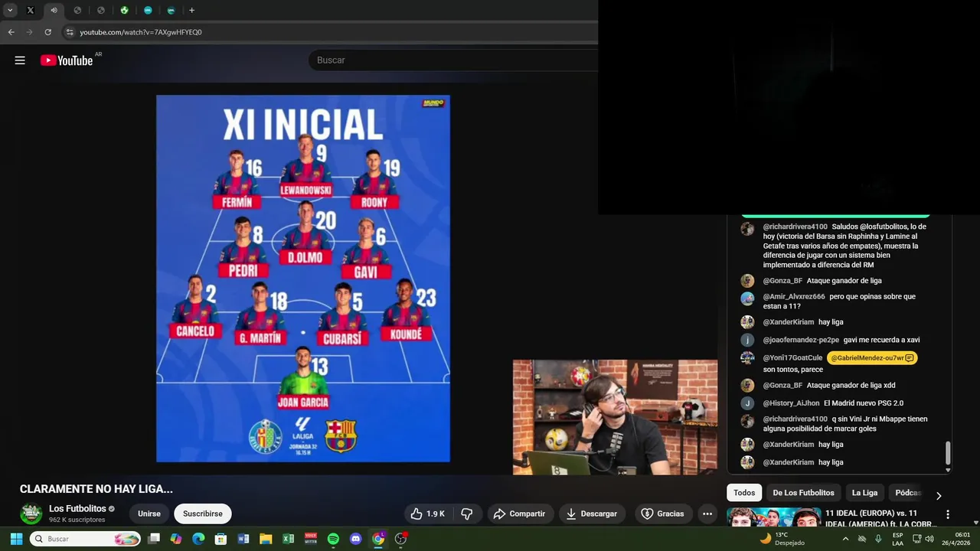Viewport: 980px width, 551px height.
Task: Open Microsoft Word from the taskbar
Action: 243,539
